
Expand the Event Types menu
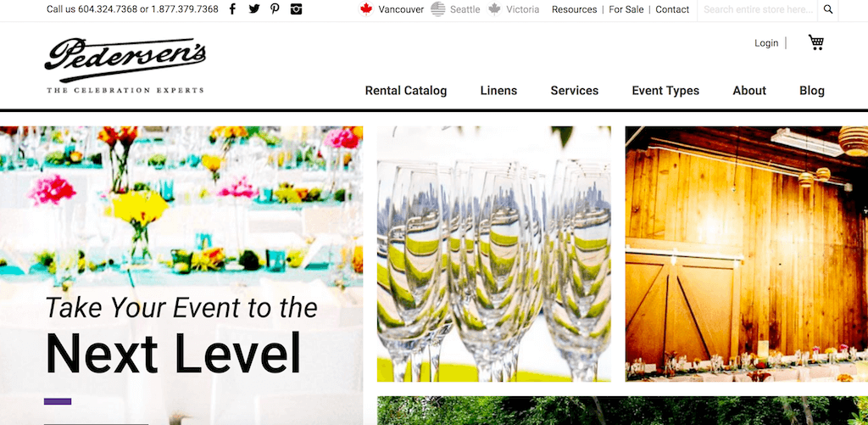click(x=665, y=90)
